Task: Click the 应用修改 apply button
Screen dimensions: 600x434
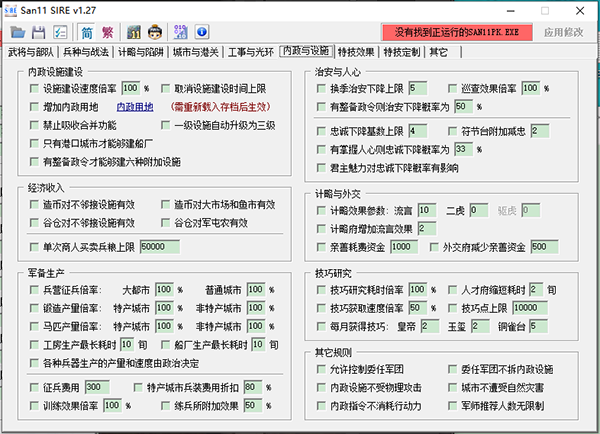Action: pyautogui.click(x=564, y=33)
